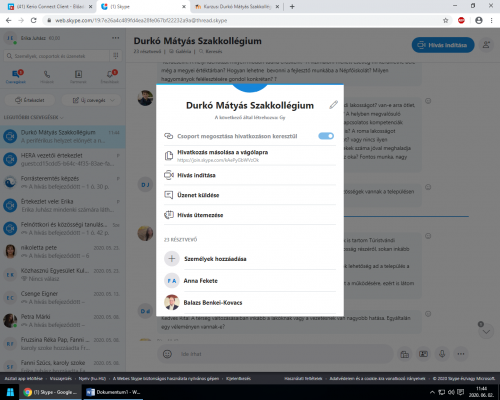The width and height of the screenshot is (500, 400).
Task: Open the emoji picker in message box
Action: [x=167, y=354]
